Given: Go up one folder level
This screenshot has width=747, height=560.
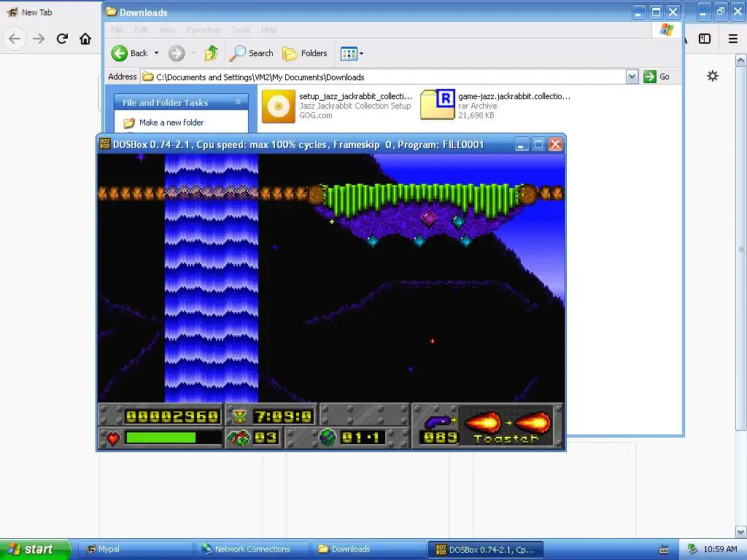Looking at the screenshot, I should click(x=212, y=53).
